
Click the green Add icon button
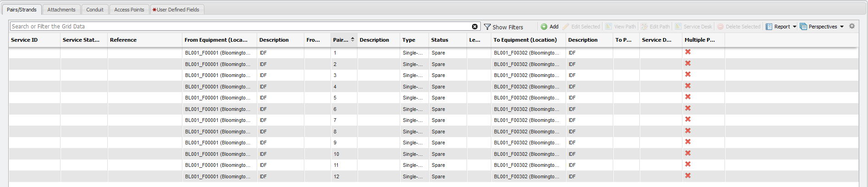544,27
